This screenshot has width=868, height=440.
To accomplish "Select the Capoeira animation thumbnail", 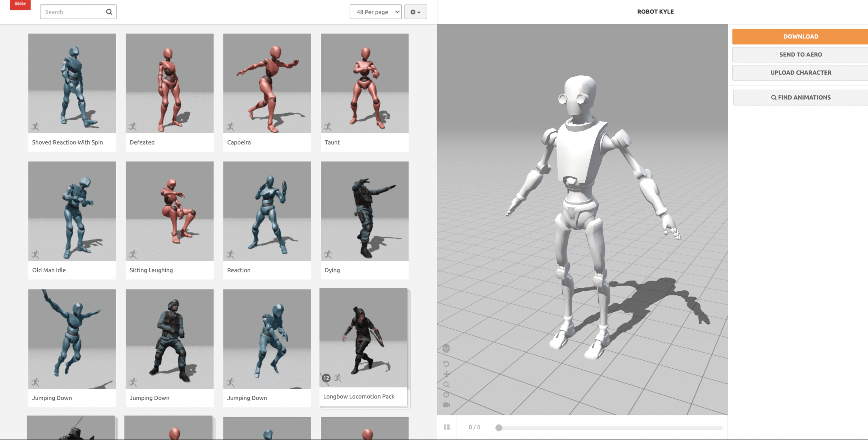I will pyautogui.click(x=267, y=83).
